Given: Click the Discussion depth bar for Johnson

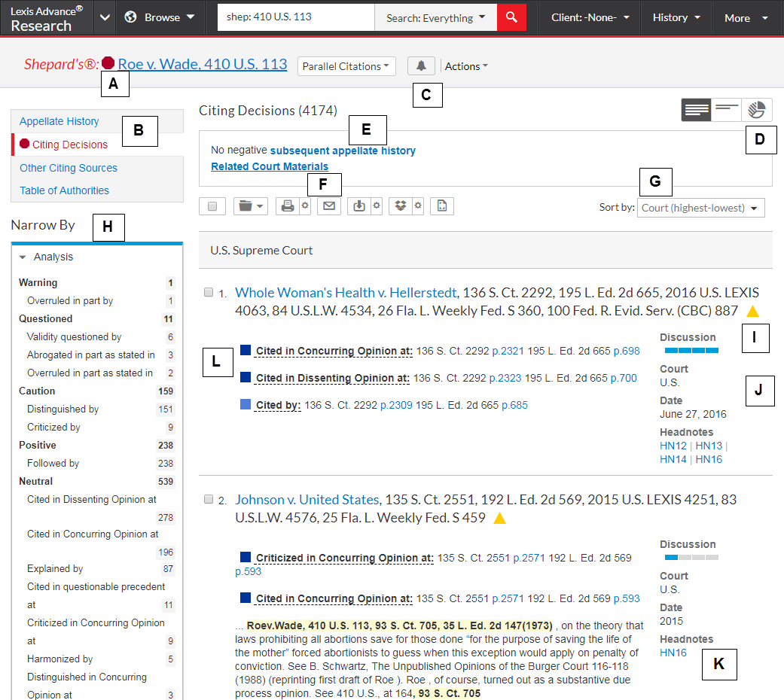Looking at the screenshot, I should (691, 557).
